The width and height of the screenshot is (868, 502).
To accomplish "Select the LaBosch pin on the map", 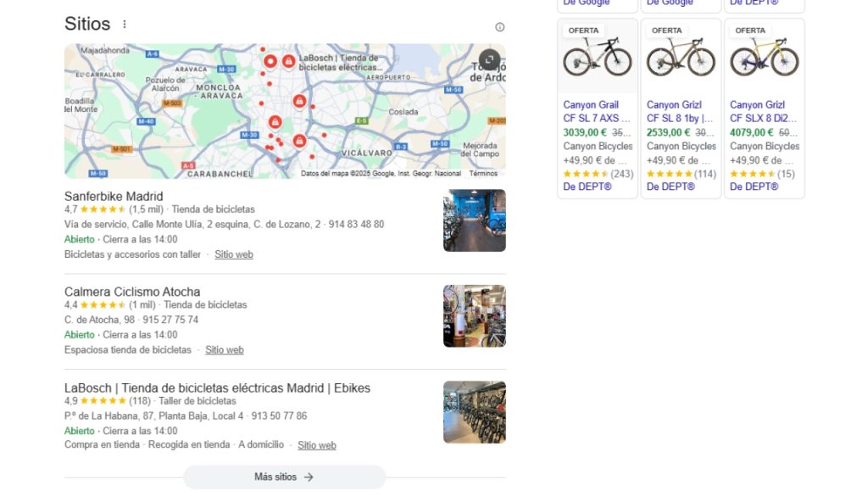I will [288, 61].
